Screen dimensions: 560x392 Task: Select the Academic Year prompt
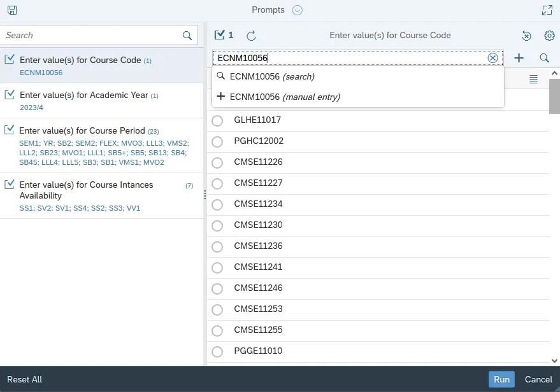point(102,101)
